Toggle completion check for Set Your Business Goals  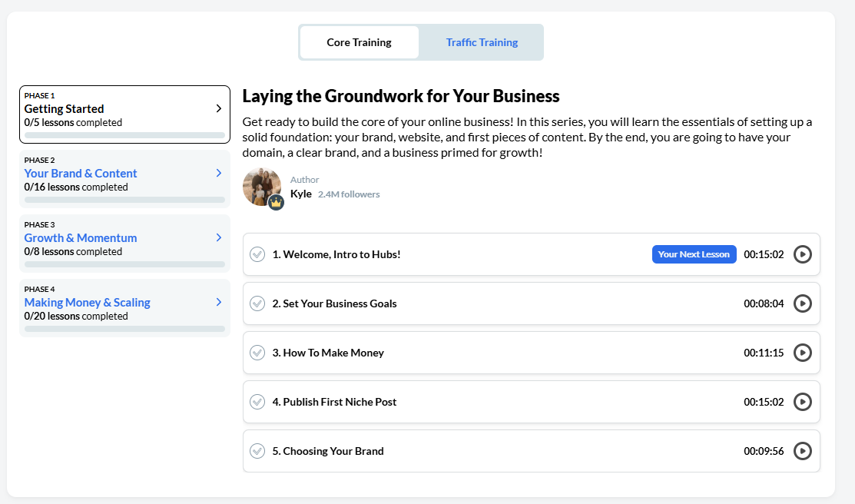257,303
